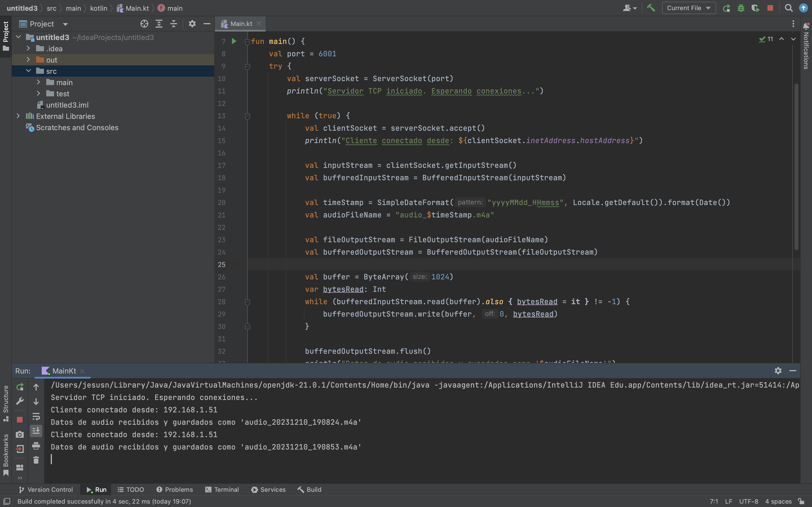Click the Build project hammer icon
Viewport: 812px width, 507px height.
651,8
